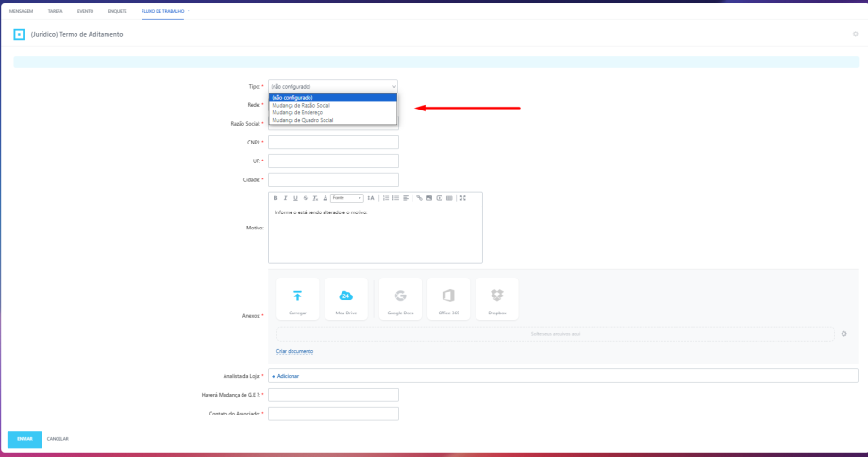Select "Mudança de Razão Social" option
The width and height of the screenshot is (868, 457).
pyautogui.click(x=300, y=105)
